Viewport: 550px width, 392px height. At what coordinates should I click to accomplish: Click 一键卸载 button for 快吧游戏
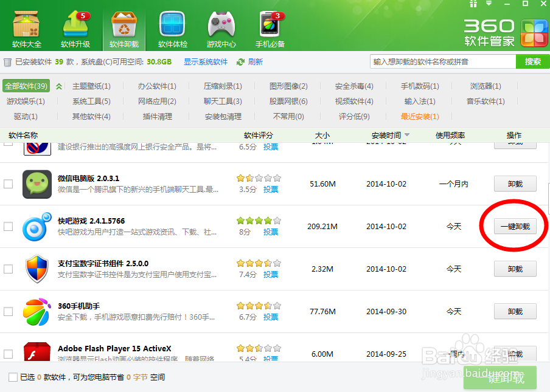pos(515,226)
